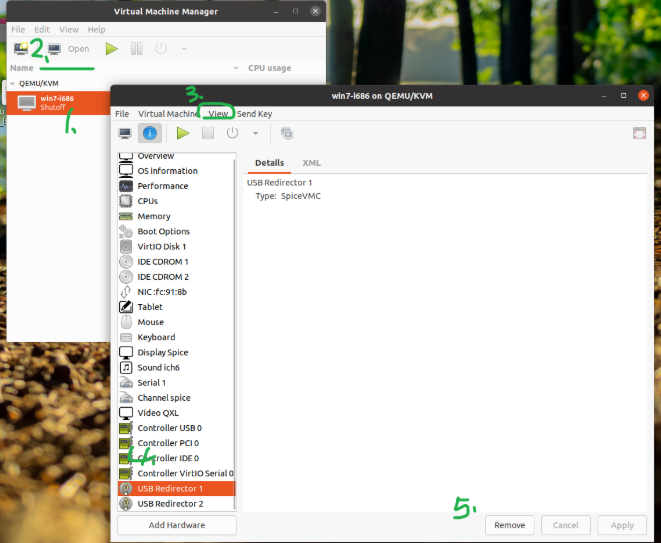The height and width of the screenshot is (543, 661).
Task: Click the Name column sort arrow
Action: coord(236,68)
